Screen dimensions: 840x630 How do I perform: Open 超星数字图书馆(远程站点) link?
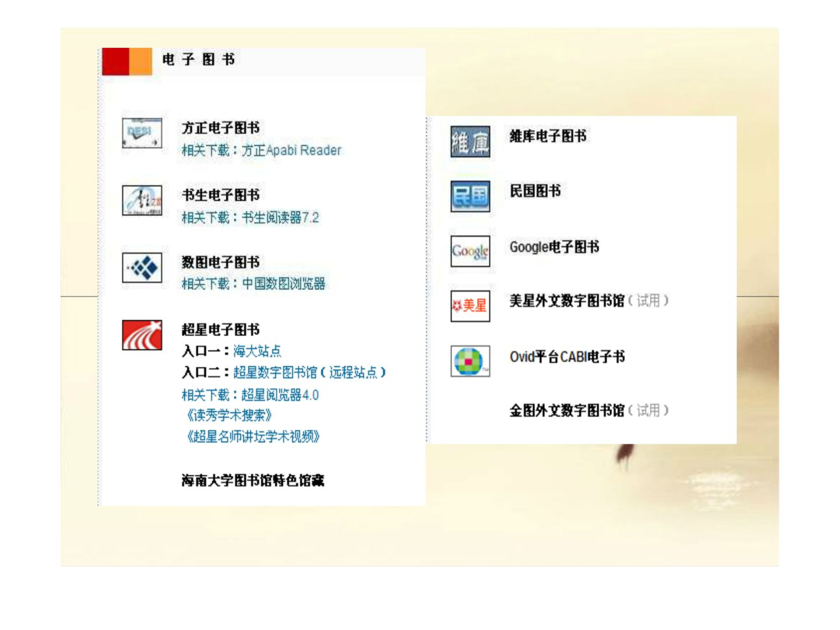309,372
